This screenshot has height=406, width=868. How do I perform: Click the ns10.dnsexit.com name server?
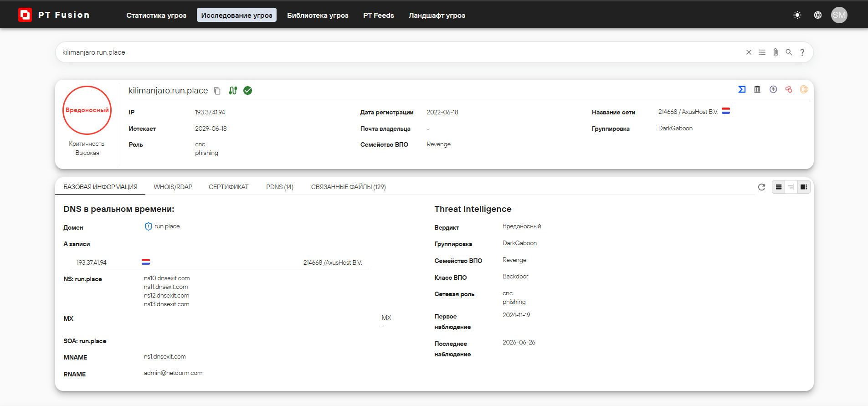click(167, 278)
